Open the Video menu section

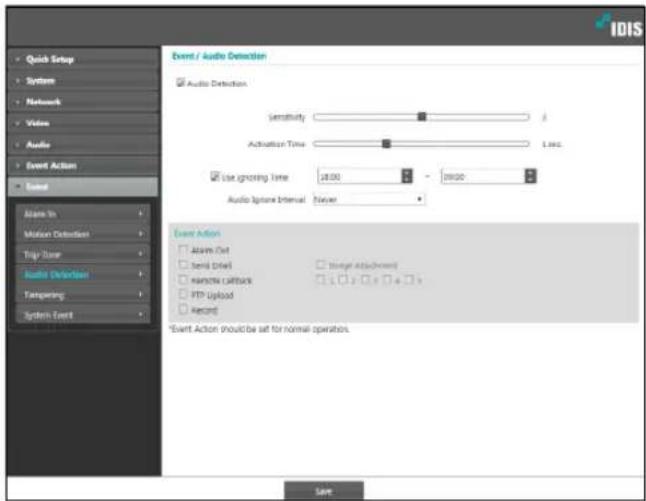point(83,123)
